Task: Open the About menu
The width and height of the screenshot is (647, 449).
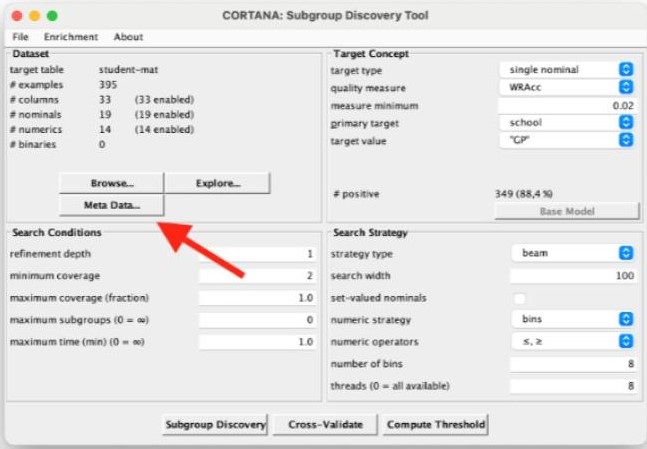Action: pyautogui.click(x=128, y=37)
